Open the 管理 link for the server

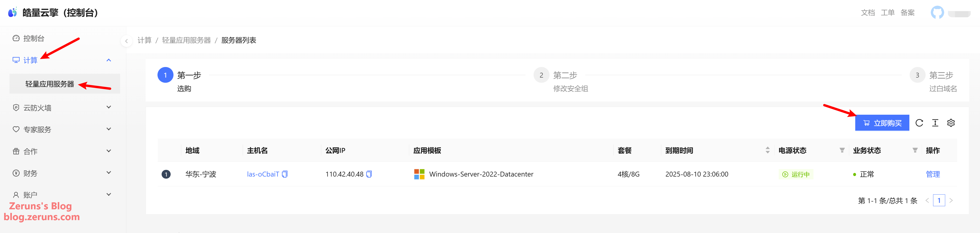[x=933, y=174]
